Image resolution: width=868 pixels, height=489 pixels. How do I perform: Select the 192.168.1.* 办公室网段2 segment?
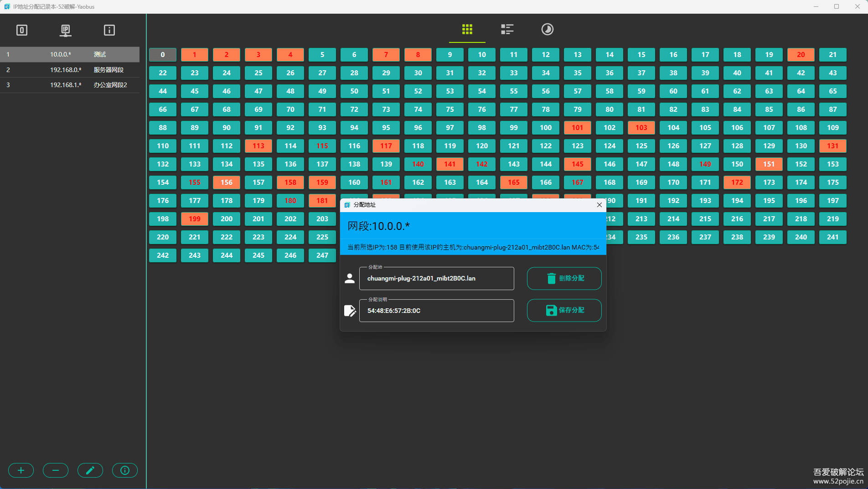70,85
